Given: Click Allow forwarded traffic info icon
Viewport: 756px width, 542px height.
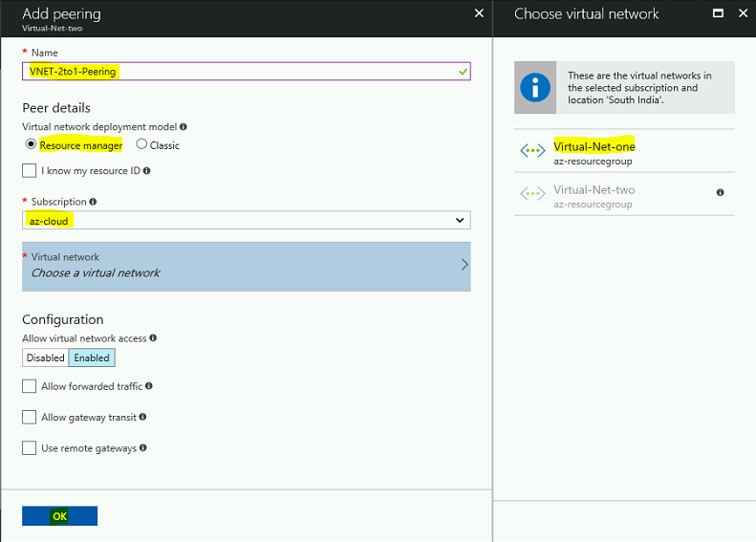Looking at the screenshot, I should tap(149, 386).
